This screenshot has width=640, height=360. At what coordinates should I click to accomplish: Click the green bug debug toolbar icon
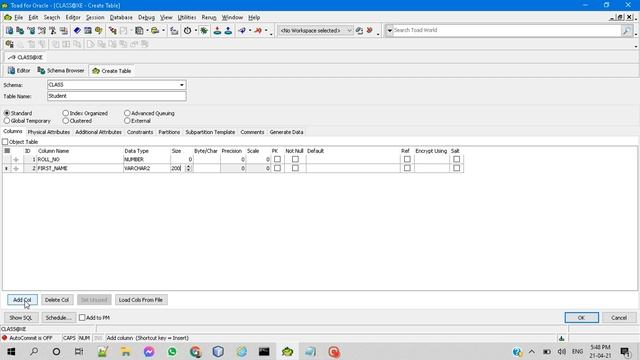[204, 31]
